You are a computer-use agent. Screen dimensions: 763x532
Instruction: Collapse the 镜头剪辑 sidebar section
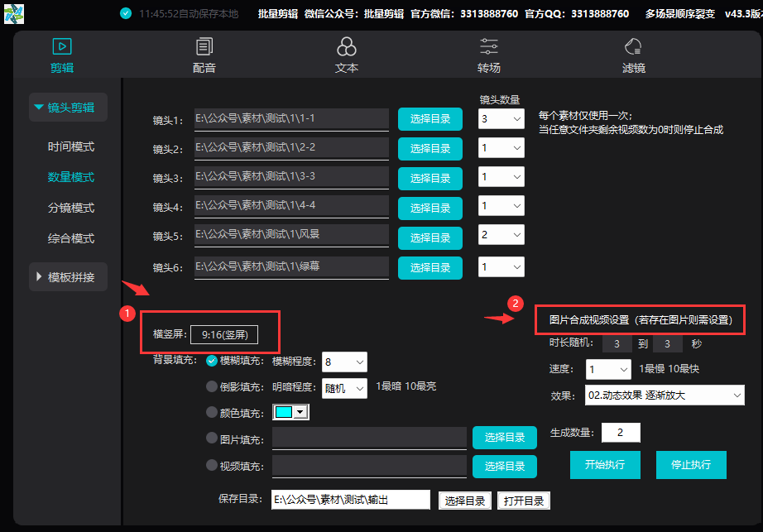[x=67, y=107]
